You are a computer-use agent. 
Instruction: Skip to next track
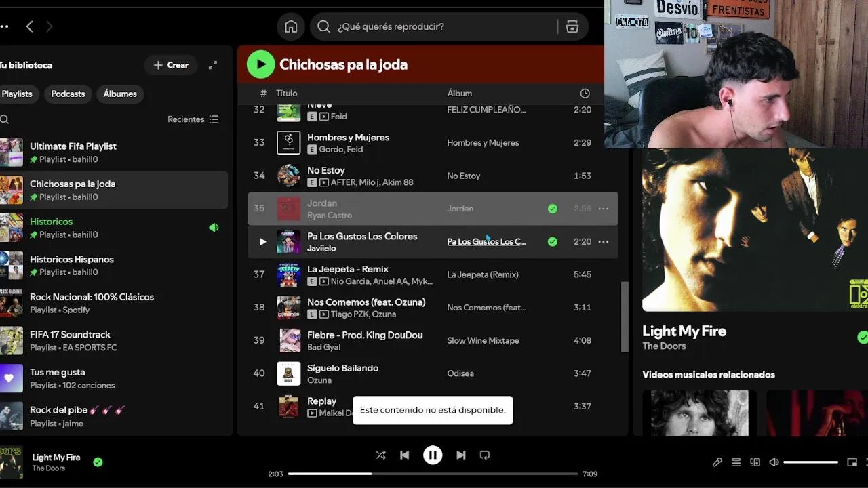point(460,455)
